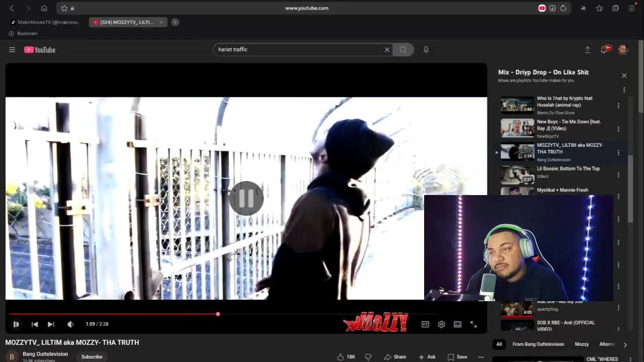Click the red YouTube extension icon in address bar
This screenshot has width=644, height=362.
542,8
